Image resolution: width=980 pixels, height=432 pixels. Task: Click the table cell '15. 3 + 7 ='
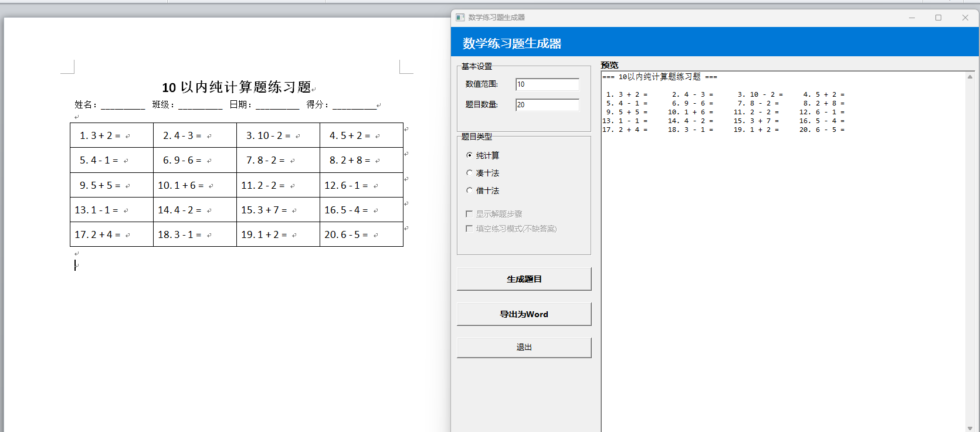tap(278, 210)
